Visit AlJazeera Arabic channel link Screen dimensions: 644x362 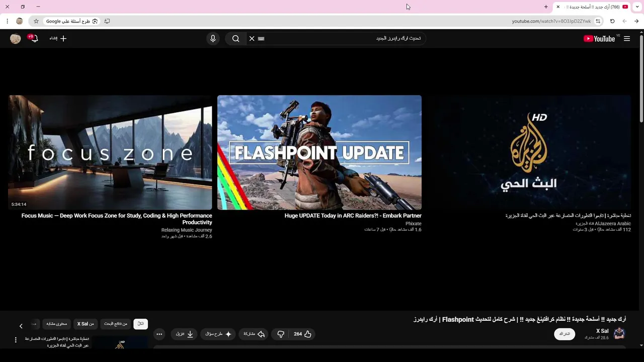point(603,224)
